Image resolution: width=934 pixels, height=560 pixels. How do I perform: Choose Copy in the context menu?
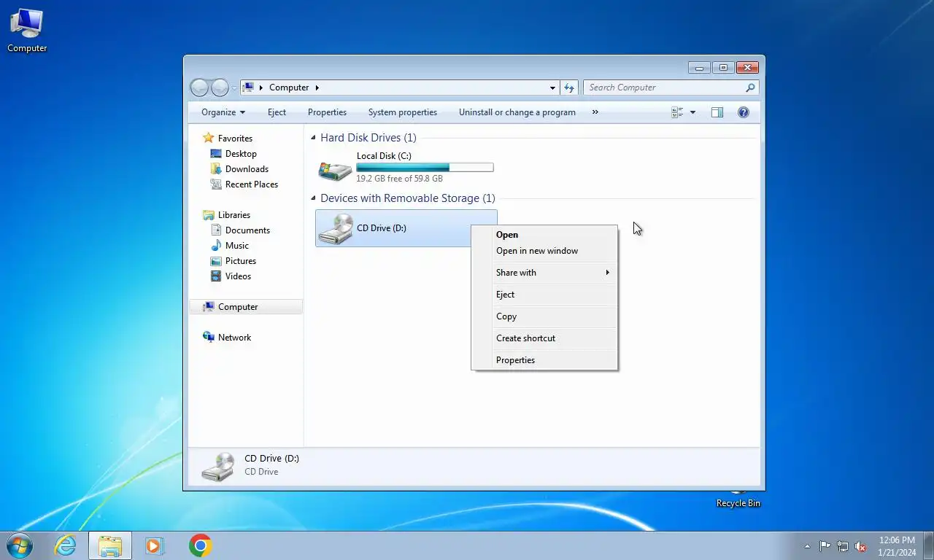(544, 316)
